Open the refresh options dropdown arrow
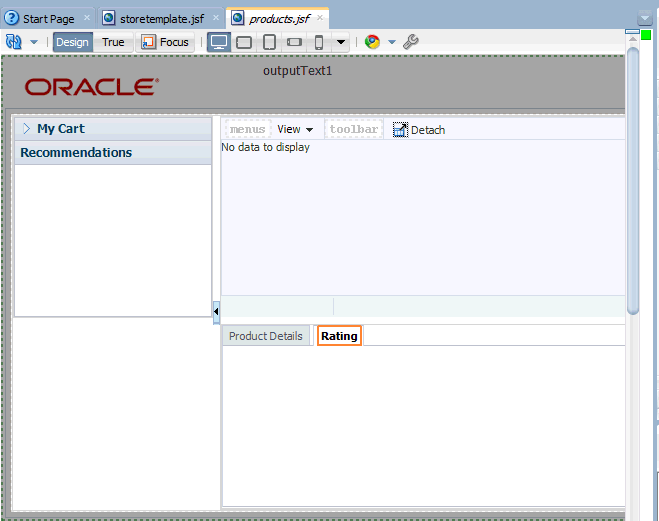Screen dimensions: 659x521 [34, 42]
